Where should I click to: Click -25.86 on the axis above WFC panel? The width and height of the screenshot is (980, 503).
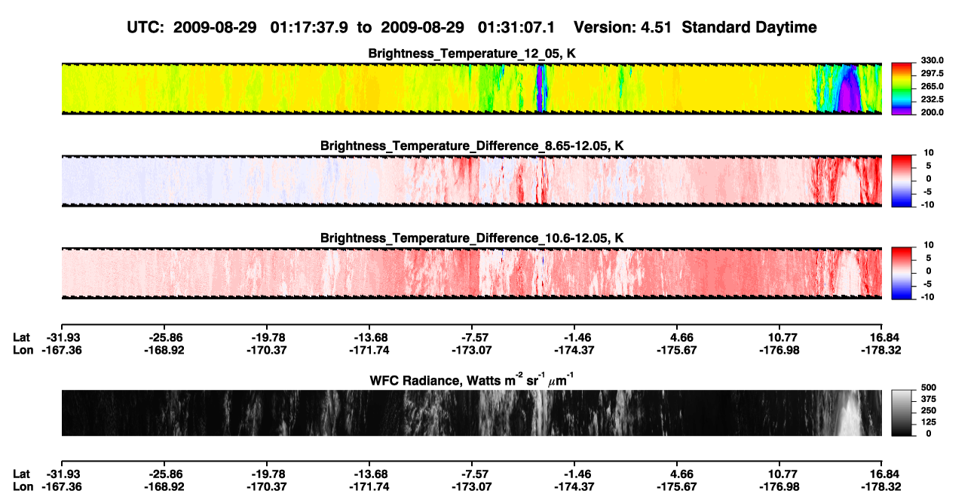165,337
